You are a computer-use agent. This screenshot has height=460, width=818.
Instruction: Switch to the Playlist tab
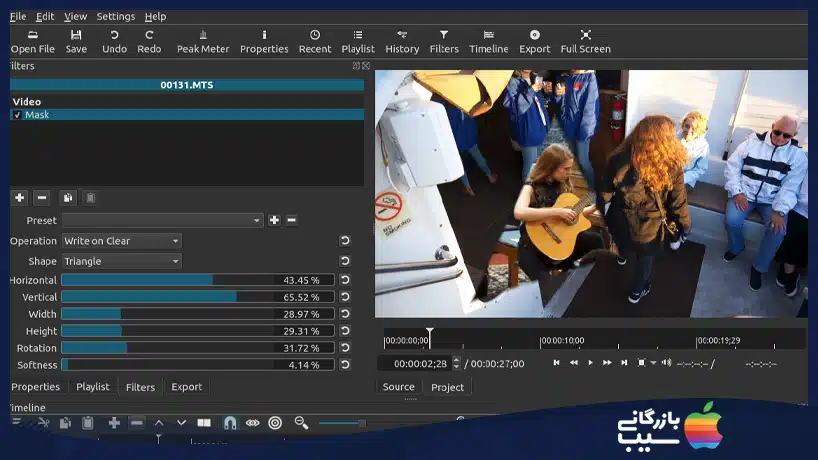click(93, 387)
